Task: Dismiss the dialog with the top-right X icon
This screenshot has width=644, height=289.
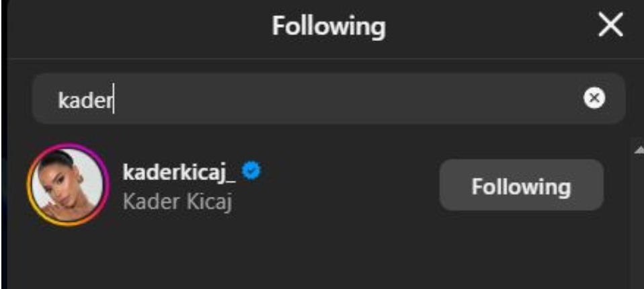Action: [x=610, y=27]
